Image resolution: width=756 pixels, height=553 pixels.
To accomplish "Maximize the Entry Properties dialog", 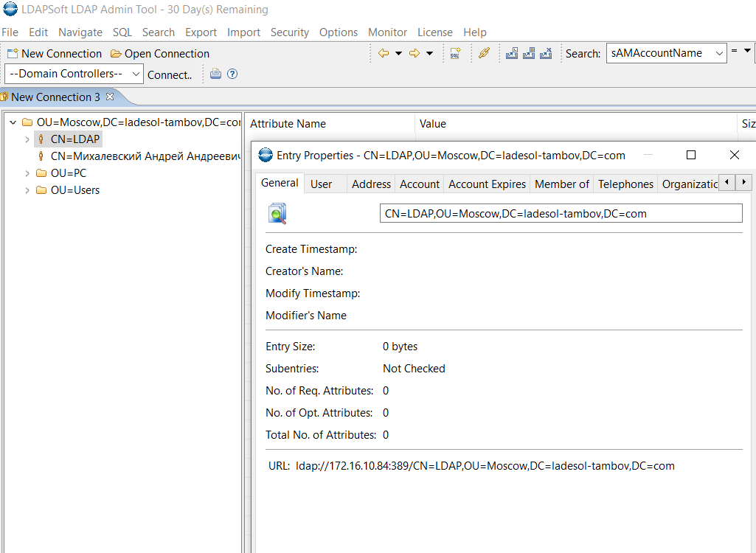I will pos(691,155).
